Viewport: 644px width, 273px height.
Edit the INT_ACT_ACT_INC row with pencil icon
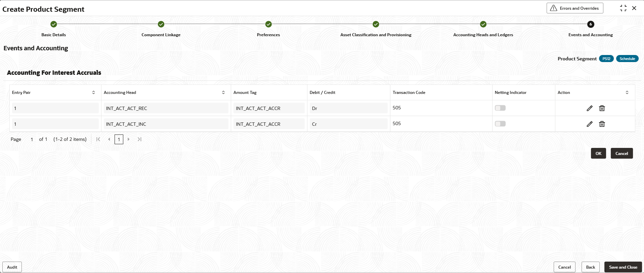[x=590, y=124]
